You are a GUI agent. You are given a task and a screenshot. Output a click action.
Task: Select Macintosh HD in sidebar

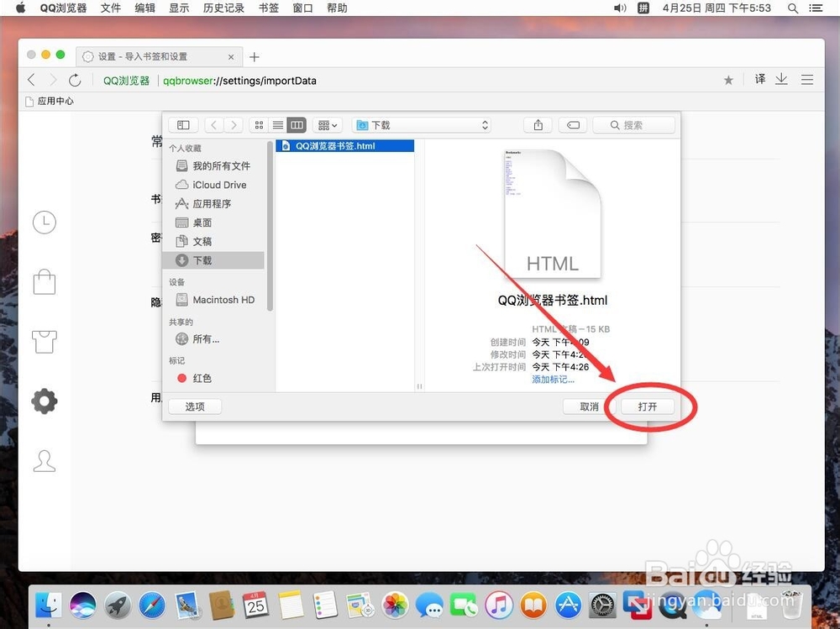click(x=215, y=300)
